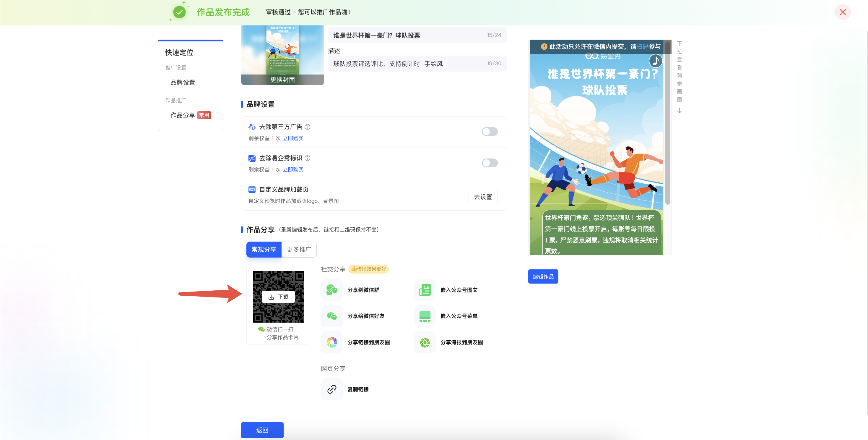Click 分享海报到朋友圈 label
868x440 pixels.
click(462, 342)
